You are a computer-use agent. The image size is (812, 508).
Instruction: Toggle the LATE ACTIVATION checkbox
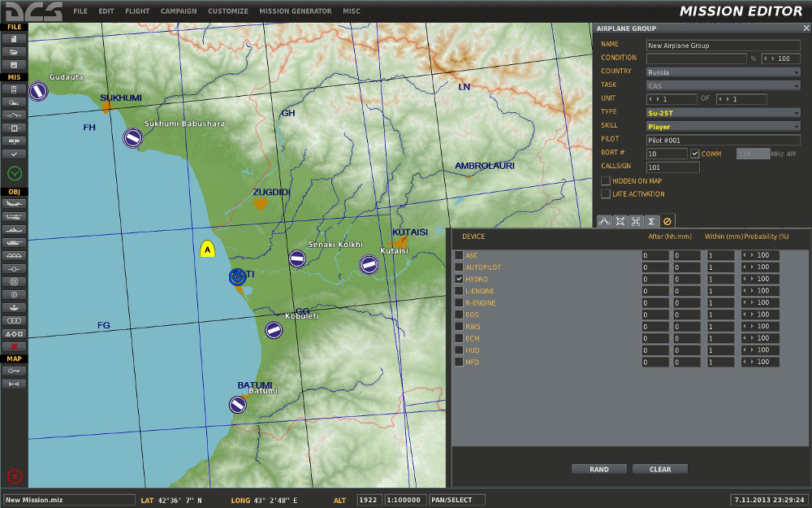[x=606, y=194]
